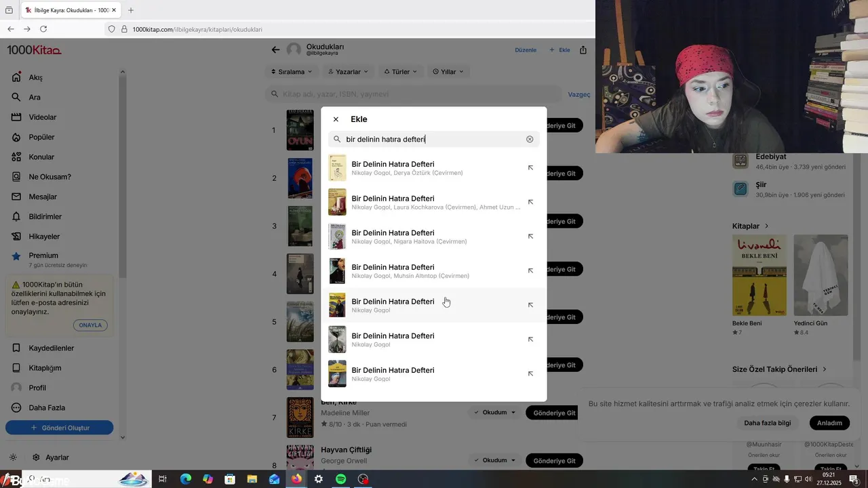Close the Ekle dialog with X
The image size is (868, 488).
(x=336, y=119)
